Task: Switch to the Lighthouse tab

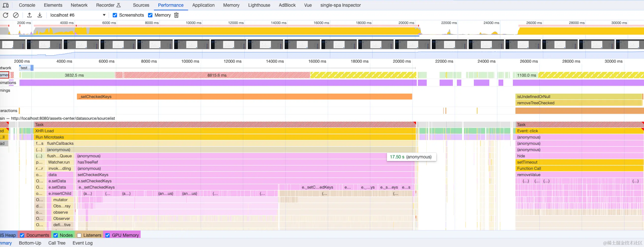Action: tap(259, 5)
